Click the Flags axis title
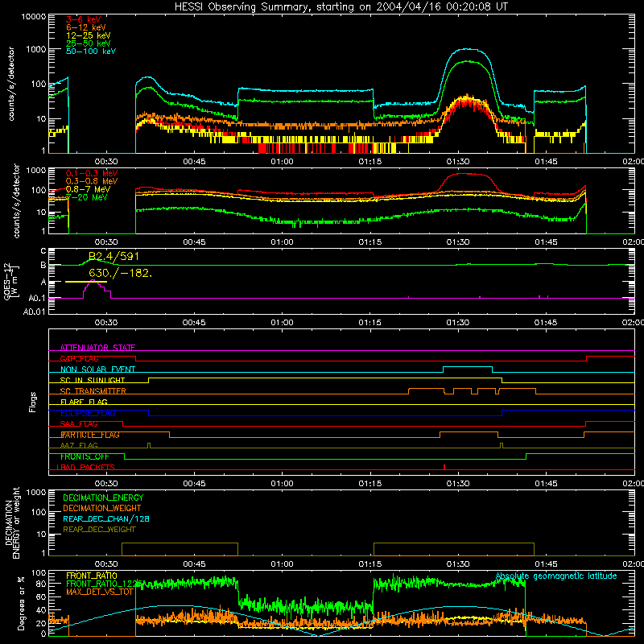This screenshot has width=644, height=644. (33, 402)
